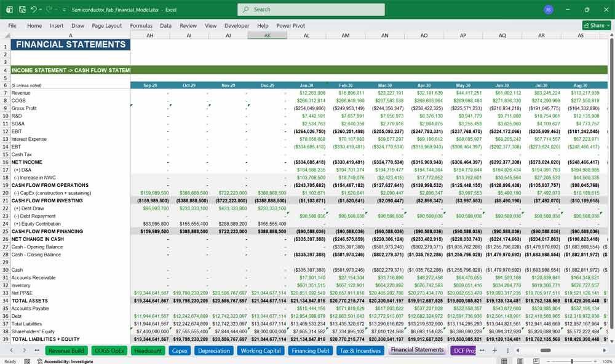615x364 pixels.
Task: Select row 34 header
Action: point(6,301)
